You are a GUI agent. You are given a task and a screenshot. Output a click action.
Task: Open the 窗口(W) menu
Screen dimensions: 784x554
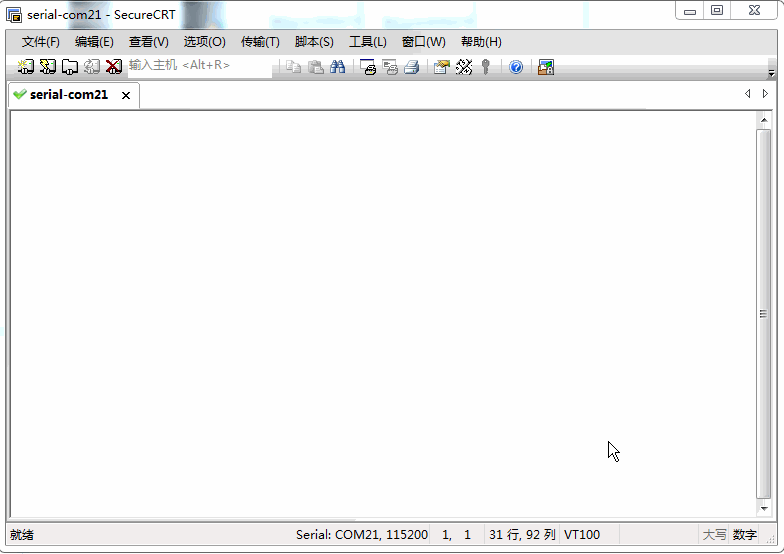(x=424, y=42)
